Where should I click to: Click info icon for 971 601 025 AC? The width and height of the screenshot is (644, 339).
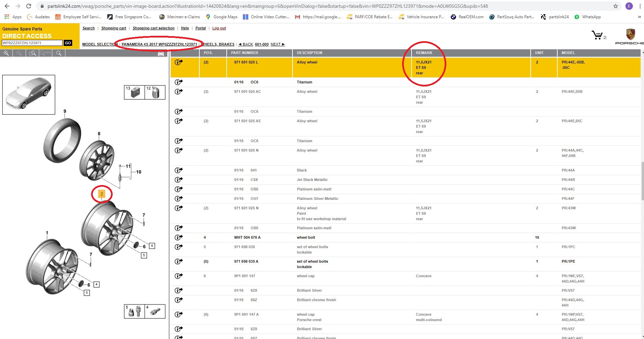pos(178,92)
